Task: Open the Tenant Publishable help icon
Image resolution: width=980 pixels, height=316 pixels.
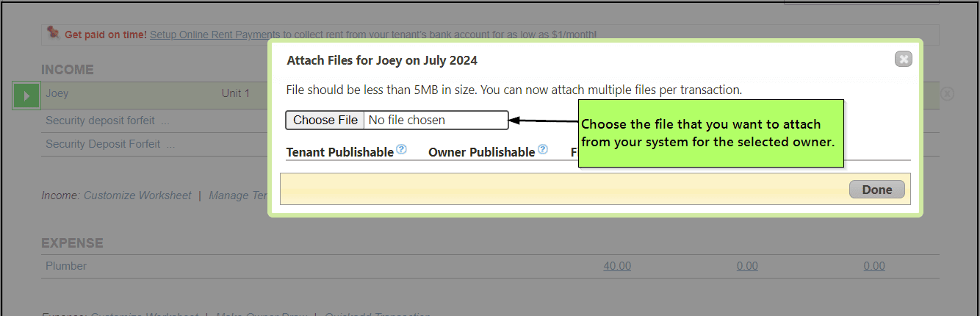Action: (x=401, y=150)
